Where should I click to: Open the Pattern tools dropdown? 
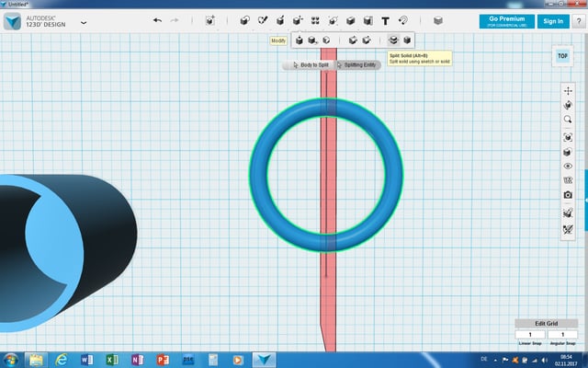[315, 20]
